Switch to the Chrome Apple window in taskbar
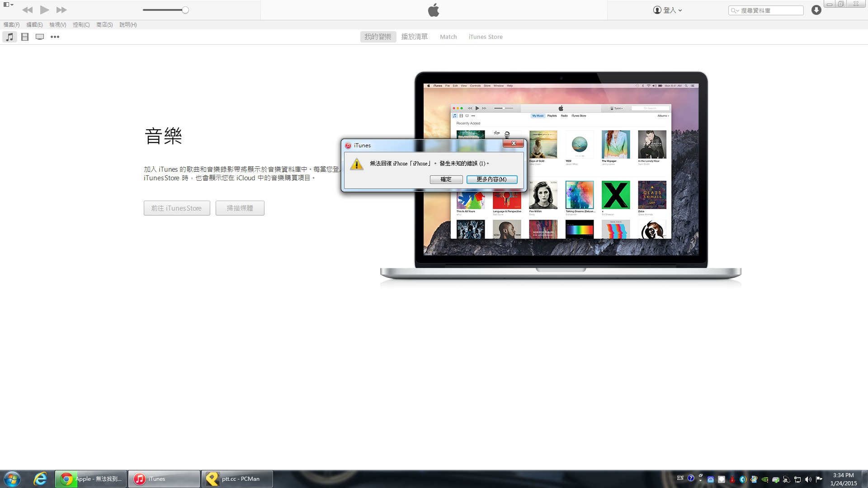 pos(91,479)
